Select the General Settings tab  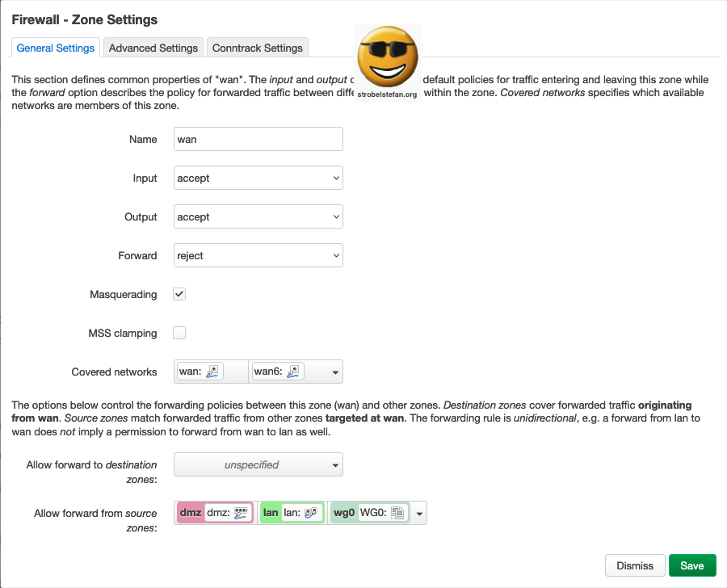(x=56, y=48)
